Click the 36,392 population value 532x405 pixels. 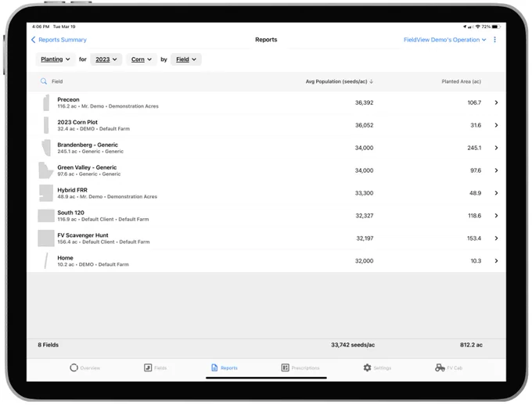[x=364, y=102]
